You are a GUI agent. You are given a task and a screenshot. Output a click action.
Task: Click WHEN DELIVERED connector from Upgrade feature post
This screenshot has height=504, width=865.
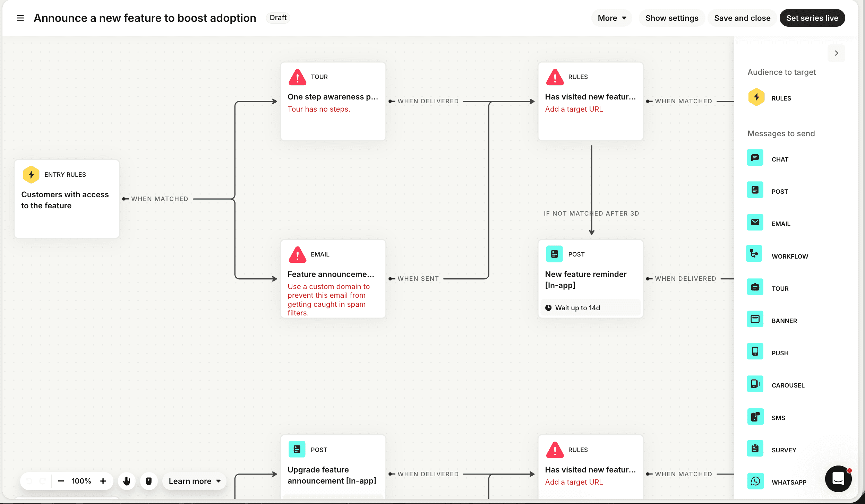pos(428,474)
